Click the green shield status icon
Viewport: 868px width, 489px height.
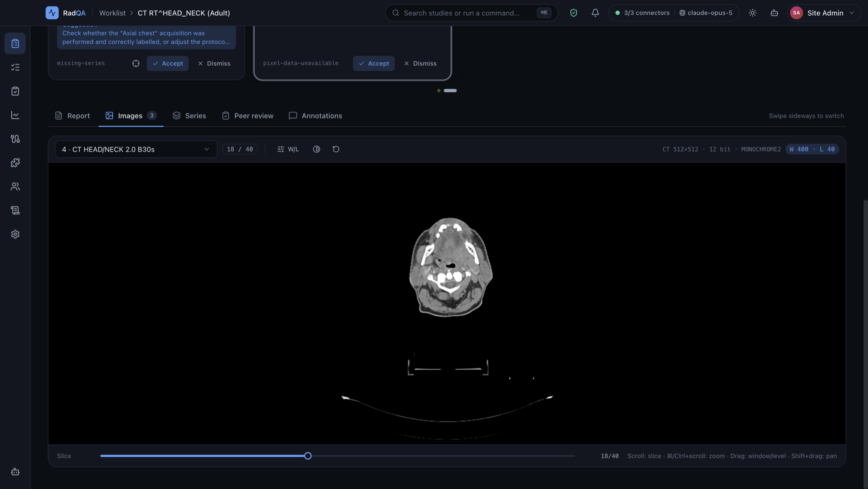coord(574,13)
